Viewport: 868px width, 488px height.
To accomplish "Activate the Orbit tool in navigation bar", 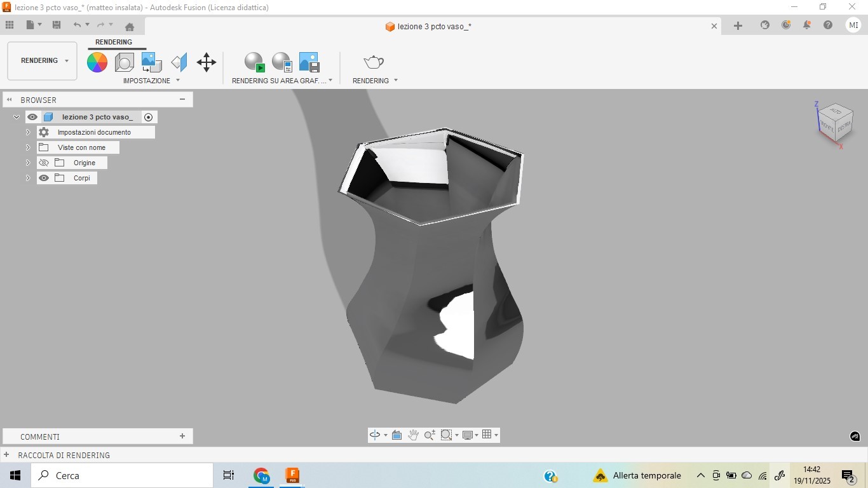I will (x=374, y=435).
